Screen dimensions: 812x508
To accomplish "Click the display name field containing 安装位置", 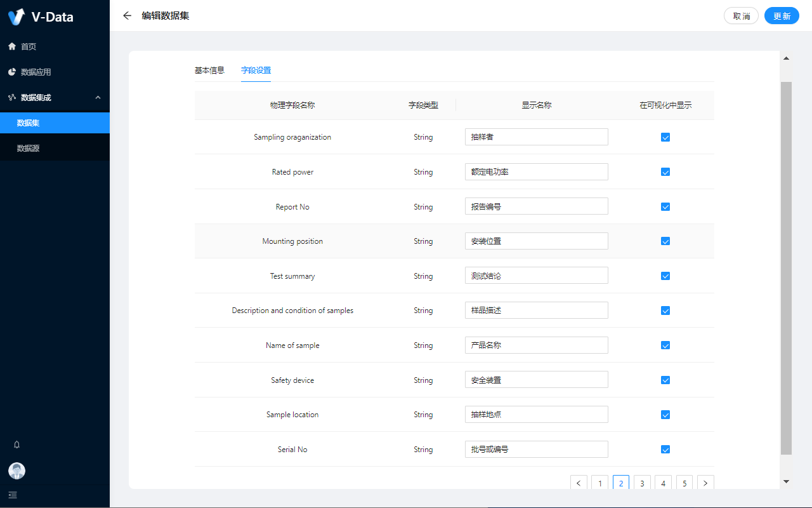I will (x=536, y=241).
